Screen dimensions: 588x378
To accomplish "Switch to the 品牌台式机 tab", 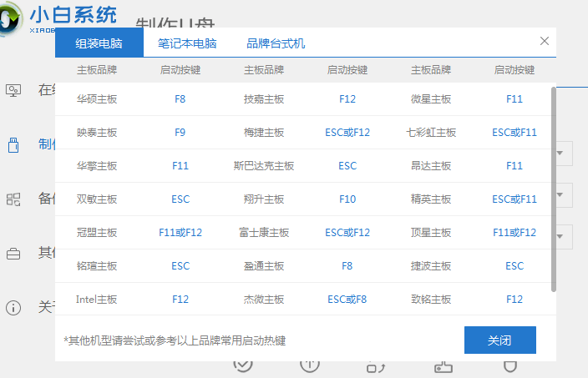I will point(276,43).
